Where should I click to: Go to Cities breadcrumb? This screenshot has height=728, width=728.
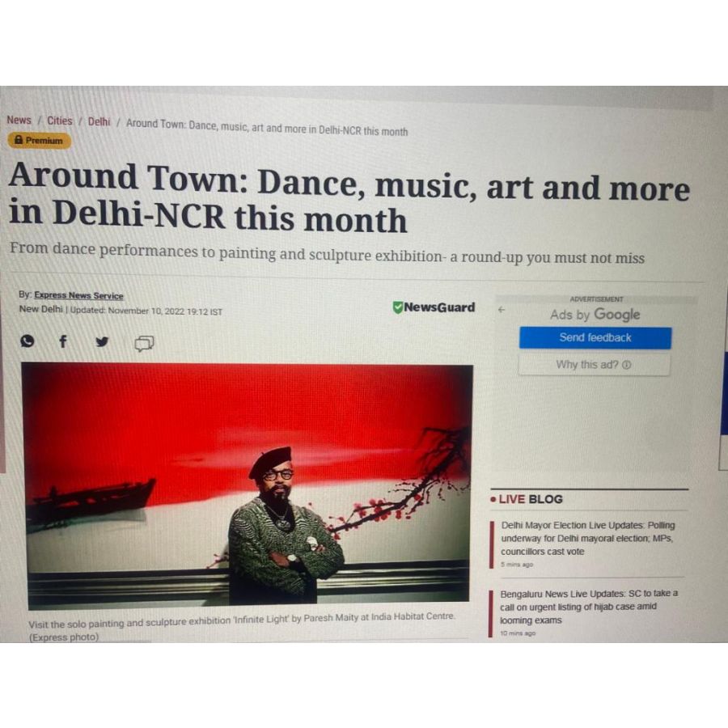(59, 121)
